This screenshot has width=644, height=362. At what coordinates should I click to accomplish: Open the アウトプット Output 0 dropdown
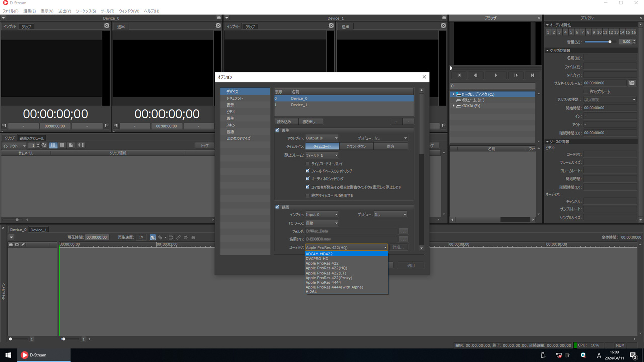pyautogui.click(x=322, y=138)
